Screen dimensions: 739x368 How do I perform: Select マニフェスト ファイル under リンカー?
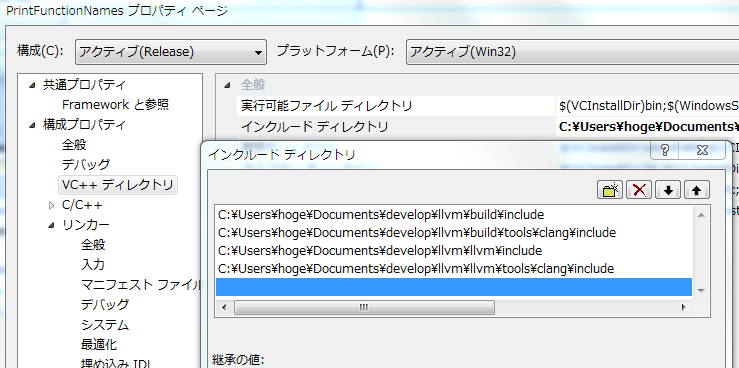140,285
